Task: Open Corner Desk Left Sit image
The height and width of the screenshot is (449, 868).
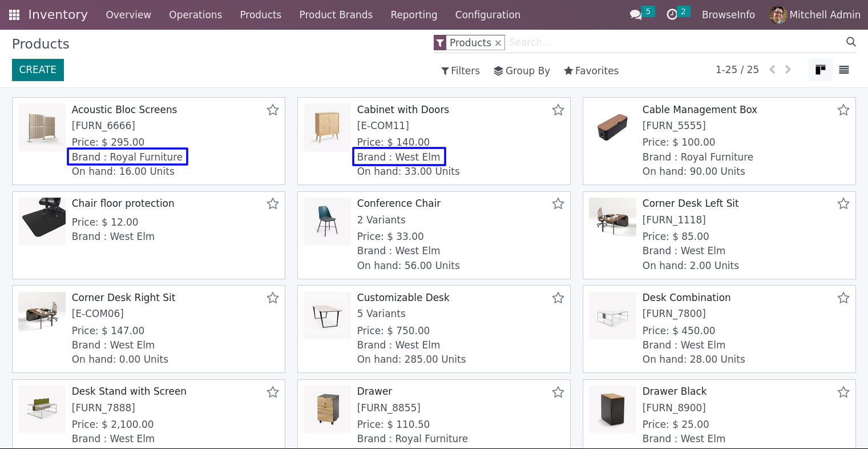Action: (x=612, y=221)
